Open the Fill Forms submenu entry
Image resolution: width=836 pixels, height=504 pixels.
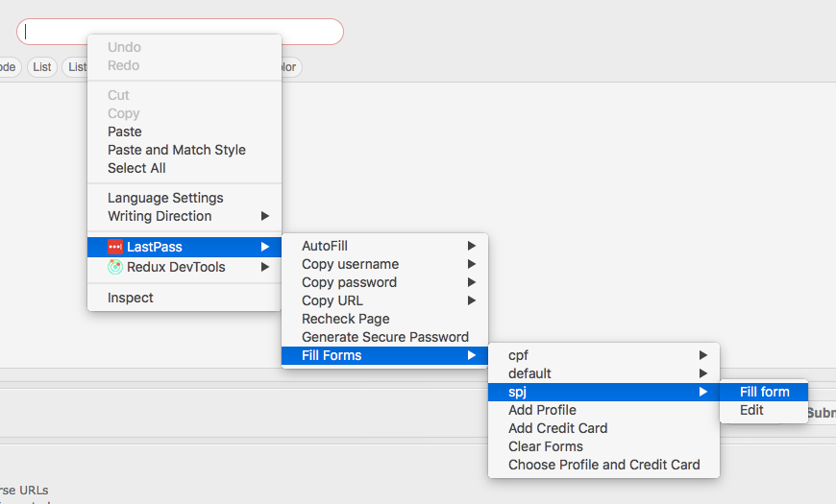384,355
